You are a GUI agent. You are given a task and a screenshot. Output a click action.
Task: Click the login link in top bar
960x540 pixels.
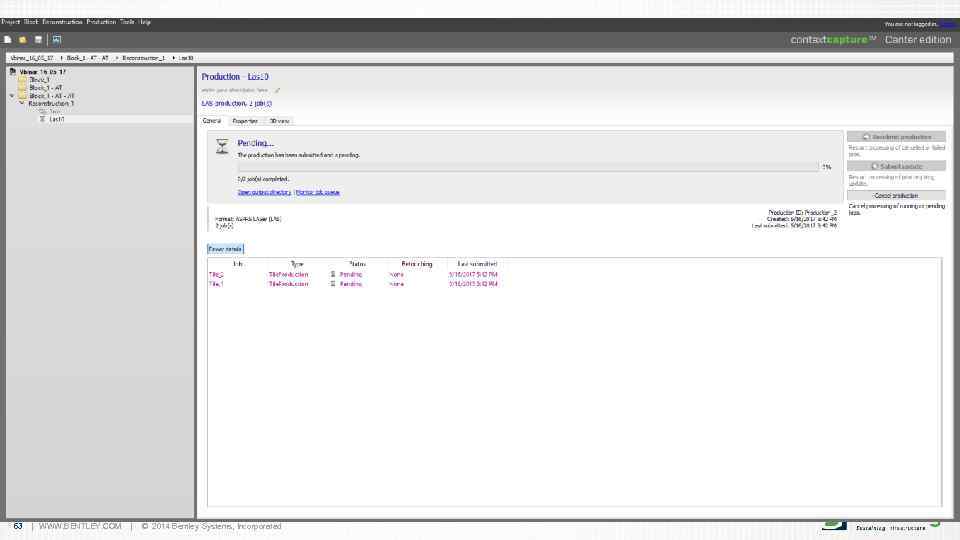[x=949, y=24]
